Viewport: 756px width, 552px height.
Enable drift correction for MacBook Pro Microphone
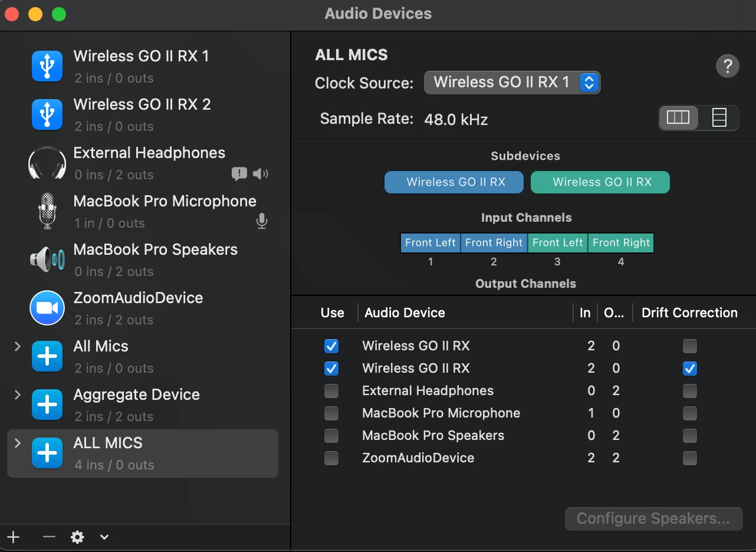[x=689, y=413]
